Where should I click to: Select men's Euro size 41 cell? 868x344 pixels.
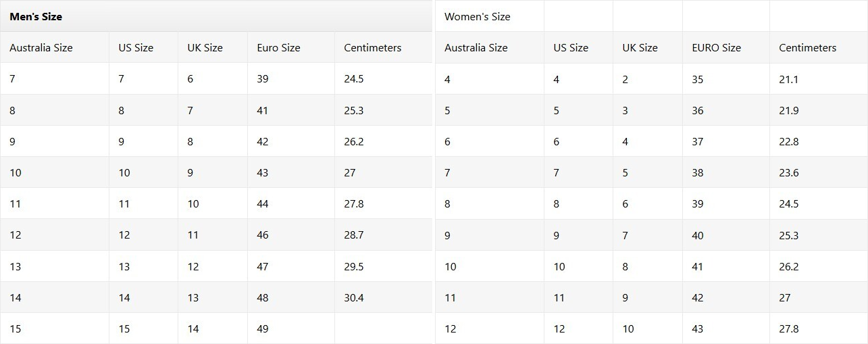[x=263, y=110]
